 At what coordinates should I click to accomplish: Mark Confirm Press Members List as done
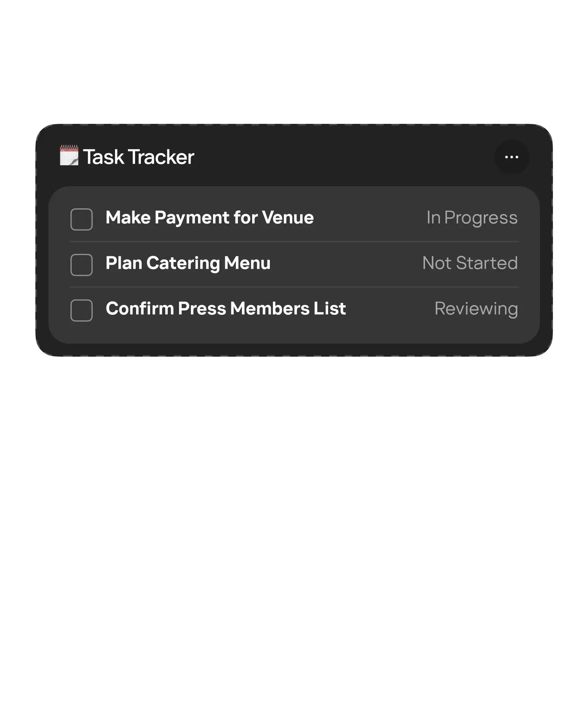(81, 310)
